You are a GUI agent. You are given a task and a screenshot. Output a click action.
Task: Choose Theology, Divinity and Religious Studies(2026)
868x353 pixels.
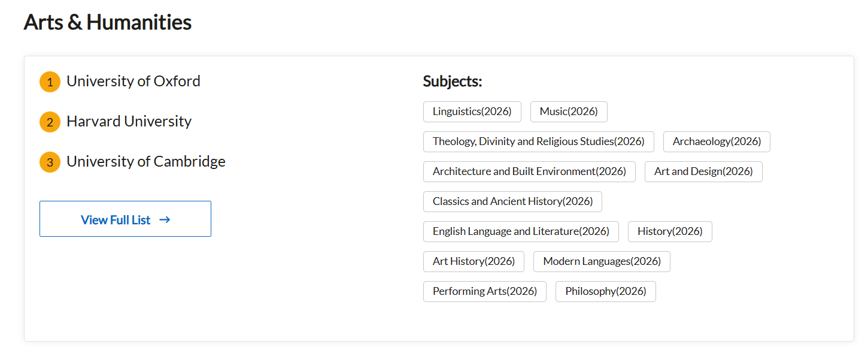point(538,141)
